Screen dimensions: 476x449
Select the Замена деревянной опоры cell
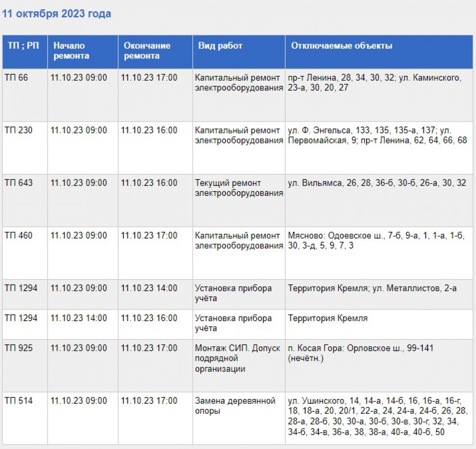[239, 418]
